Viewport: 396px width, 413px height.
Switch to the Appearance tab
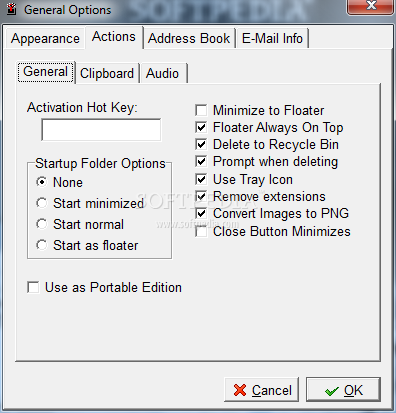[45, 39]
